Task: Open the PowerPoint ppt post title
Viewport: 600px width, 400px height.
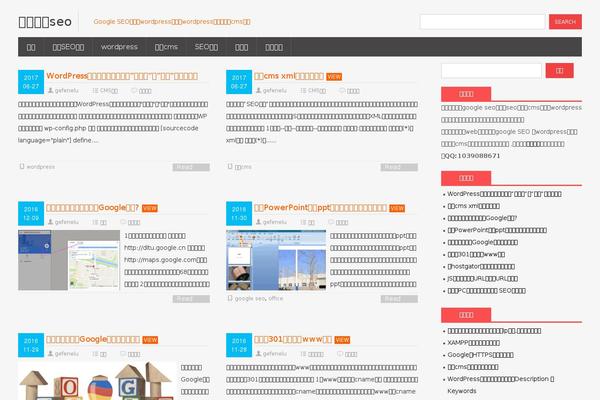Action: 320,207
